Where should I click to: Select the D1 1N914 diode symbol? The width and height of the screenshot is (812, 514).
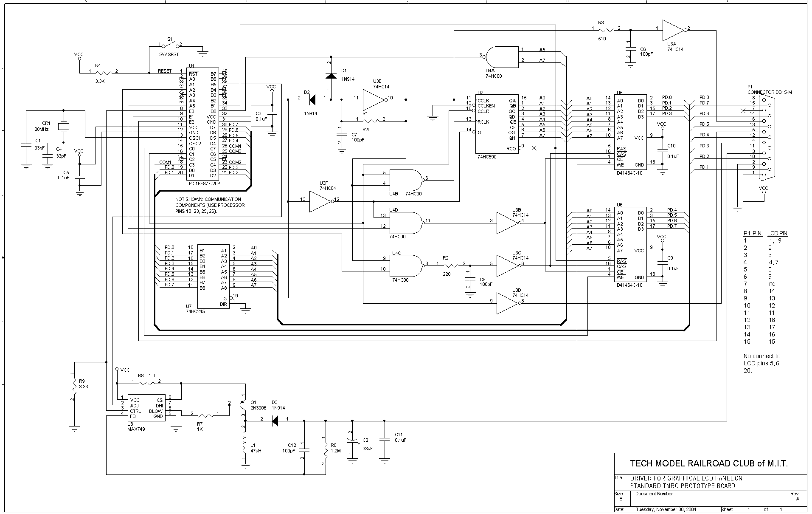(331, 76)
